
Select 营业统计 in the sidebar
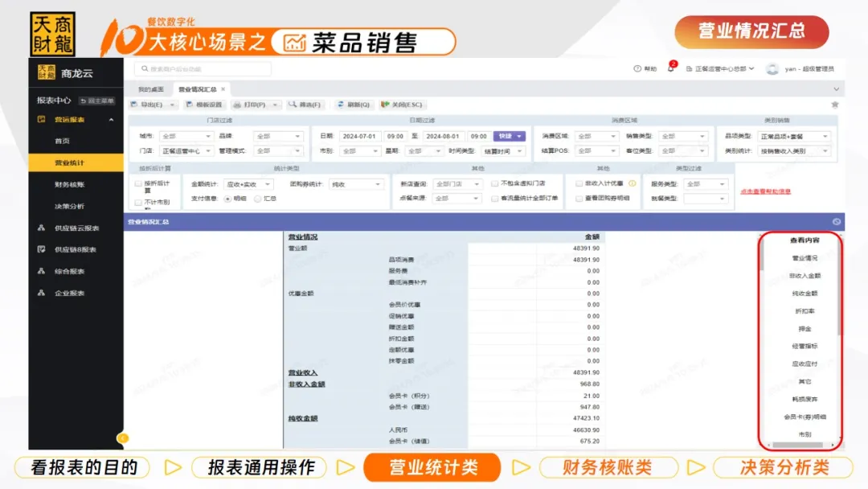click(x=76, y=162)
